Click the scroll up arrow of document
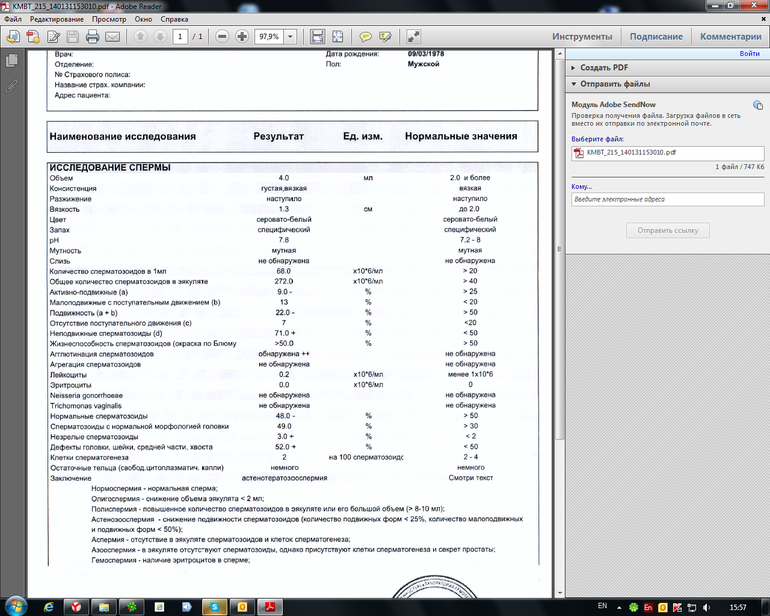This screenshot has height=616, width=770. [x=559, y=54]
